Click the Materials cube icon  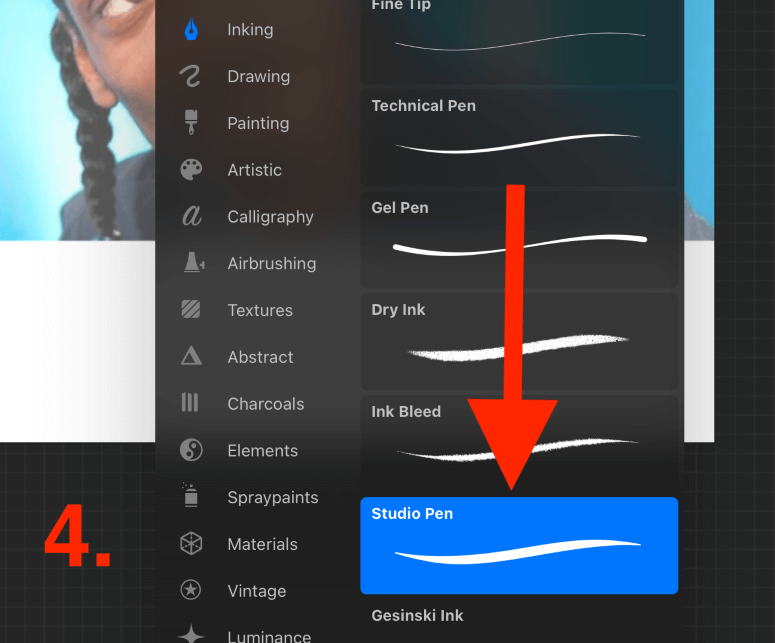pyautogui.click(x=191, y=543)
